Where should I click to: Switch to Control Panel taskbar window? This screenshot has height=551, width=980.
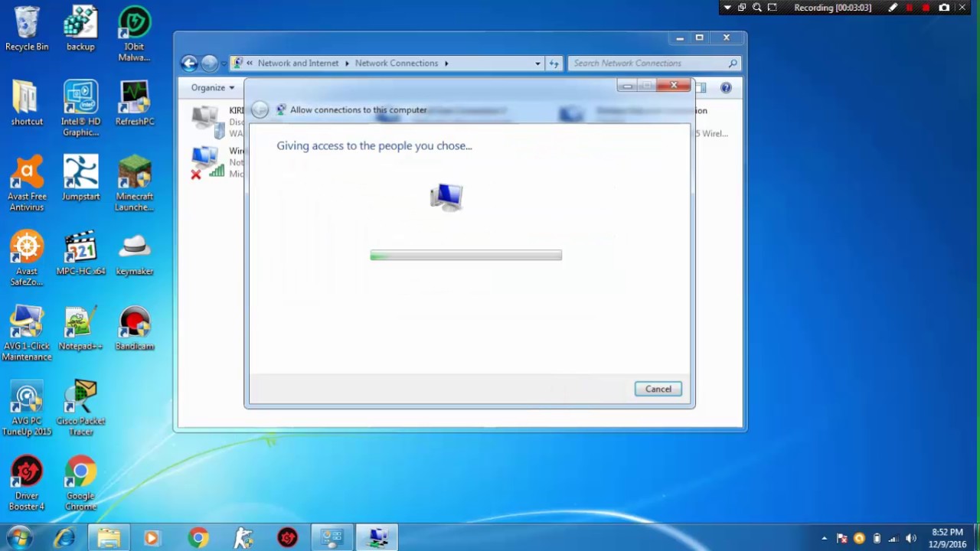coord(332,538)
